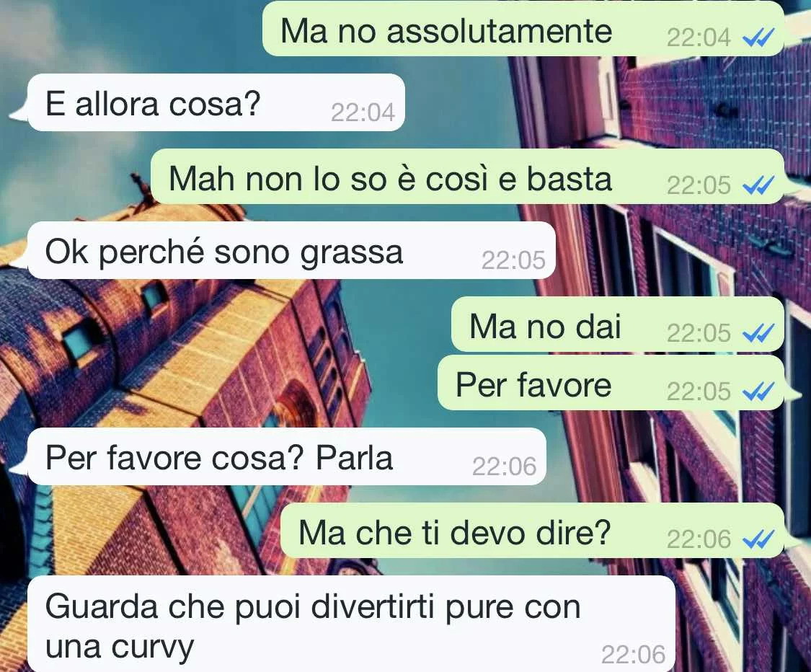The image size is (811, 672).
Task: Tap the 22:05 timestamp on 'Ok perché sono grassa'
Action: point(513,260)
